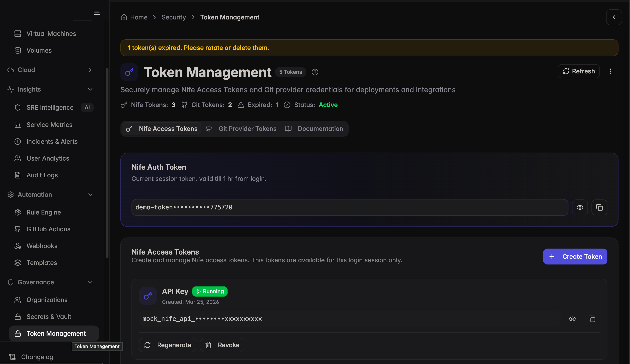This screenshot has width=630, height=364.
Task: Select Token Management in sidebar
Action: click(54, 333)
